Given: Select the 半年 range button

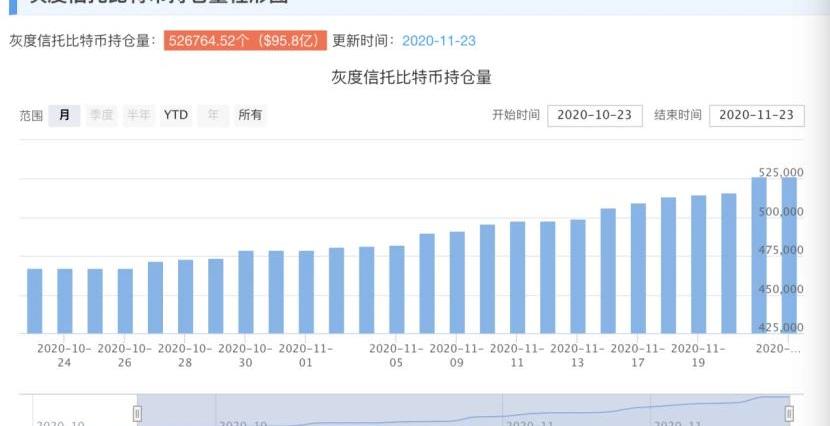Looking at the screenshot, I should click(139, 115).
